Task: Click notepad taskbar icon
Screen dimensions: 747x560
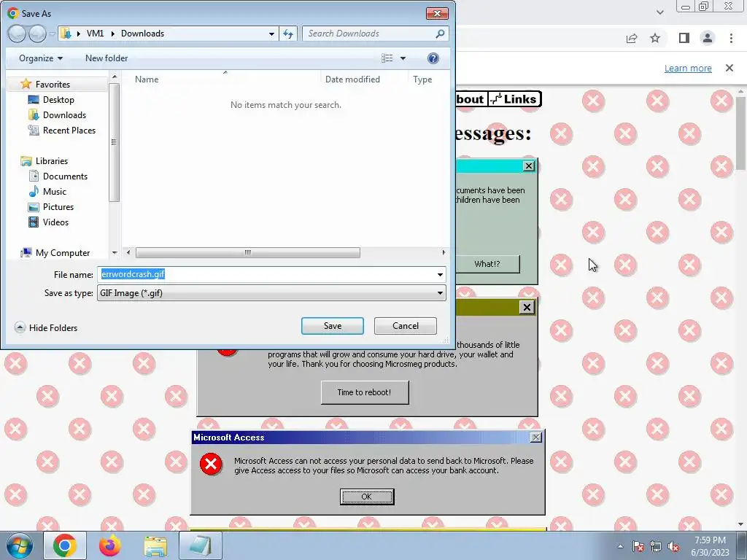Action: point(200,545)
